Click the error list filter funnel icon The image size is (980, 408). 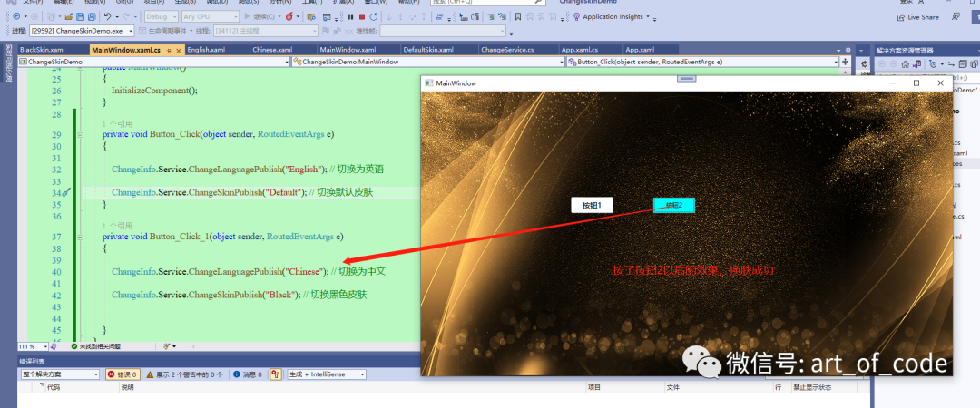[x=275, y=374]
